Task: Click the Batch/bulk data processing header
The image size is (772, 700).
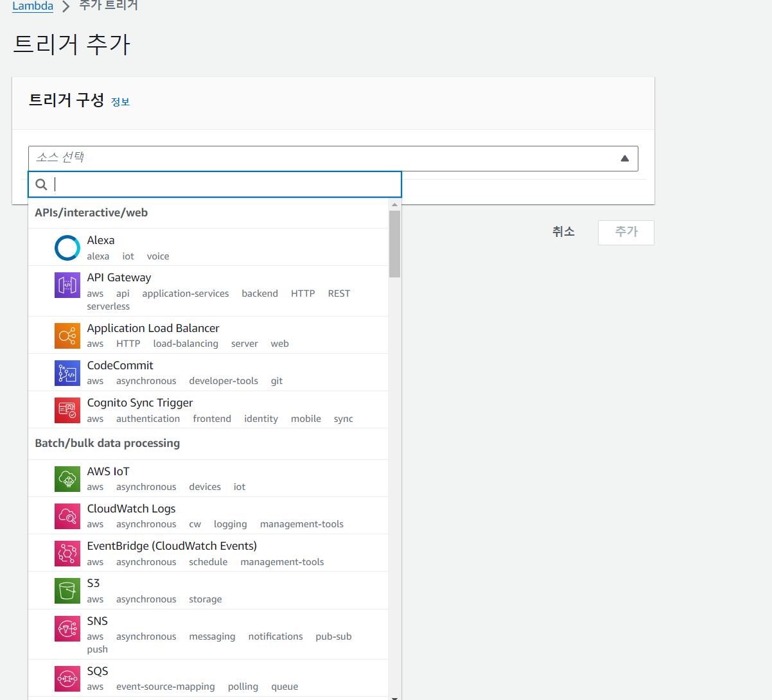Action: pos(107,443)
